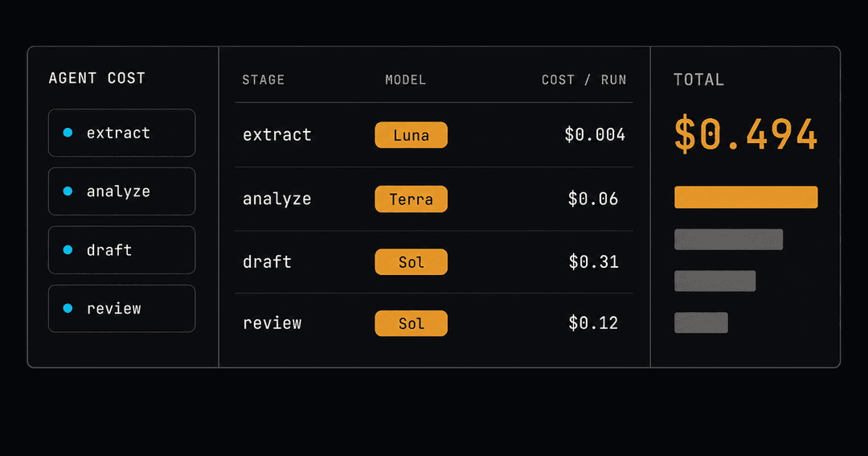
Task: Click the Sol badge in draft row
Action: (411, 261)
